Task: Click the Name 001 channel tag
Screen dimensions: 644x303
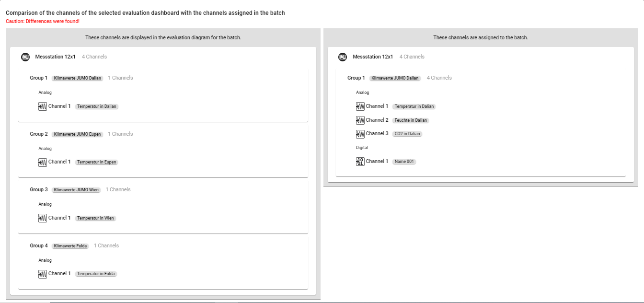Action: [x=404, y=162]
